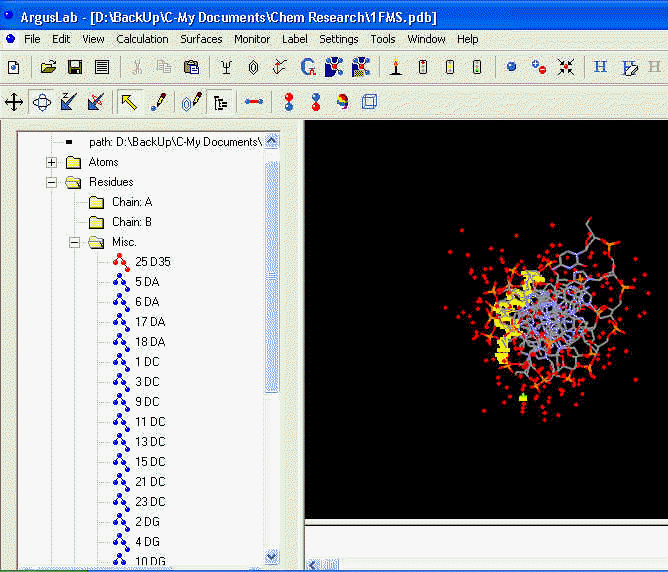Select Chain: A folder in tree

click(131, 202)
